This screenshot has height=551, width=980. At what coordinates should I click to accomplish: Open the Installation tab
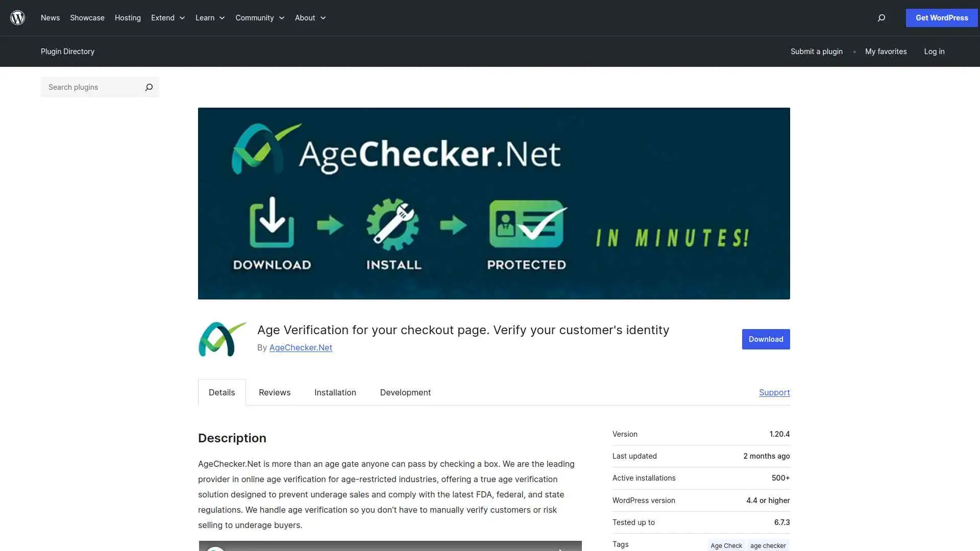point(335,392)
